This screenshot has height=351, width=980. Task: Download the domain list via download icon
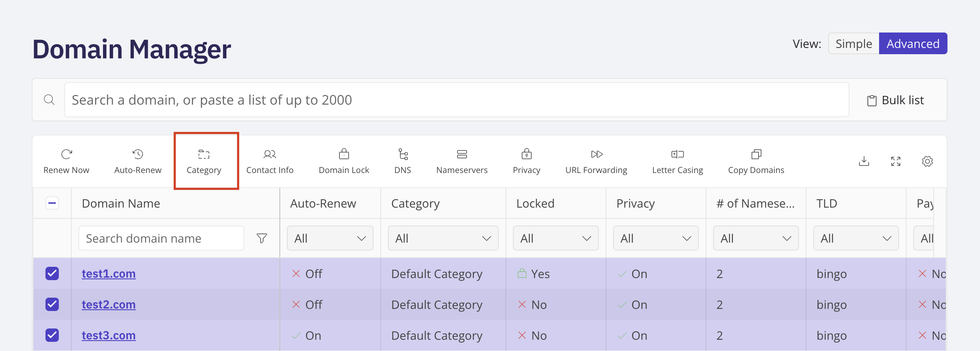tap(864, 161)
